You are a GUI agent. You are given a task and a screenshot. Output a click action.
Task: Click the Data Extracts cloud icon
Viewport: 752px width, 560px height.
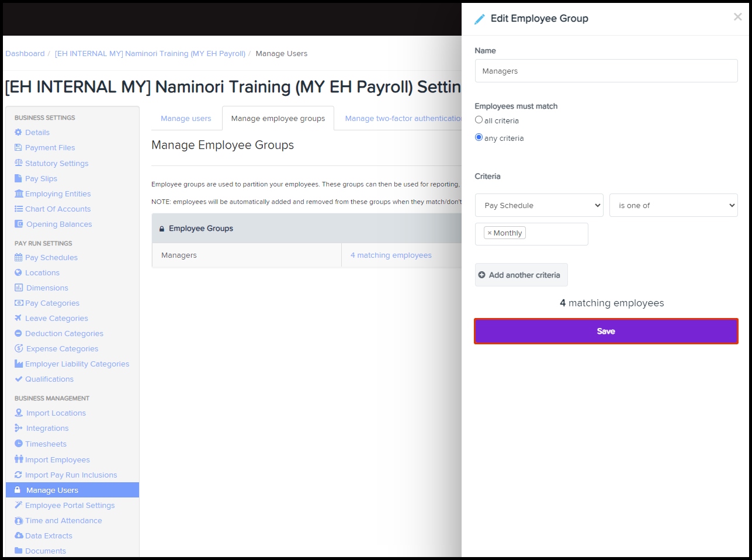tap(19, 536)
